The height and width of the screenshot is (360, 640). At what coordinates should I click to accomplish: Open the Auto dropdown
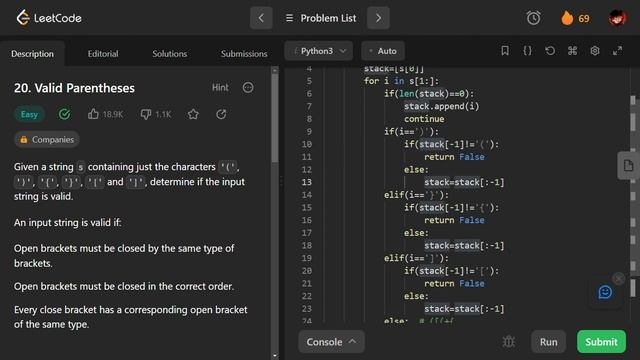383,51
